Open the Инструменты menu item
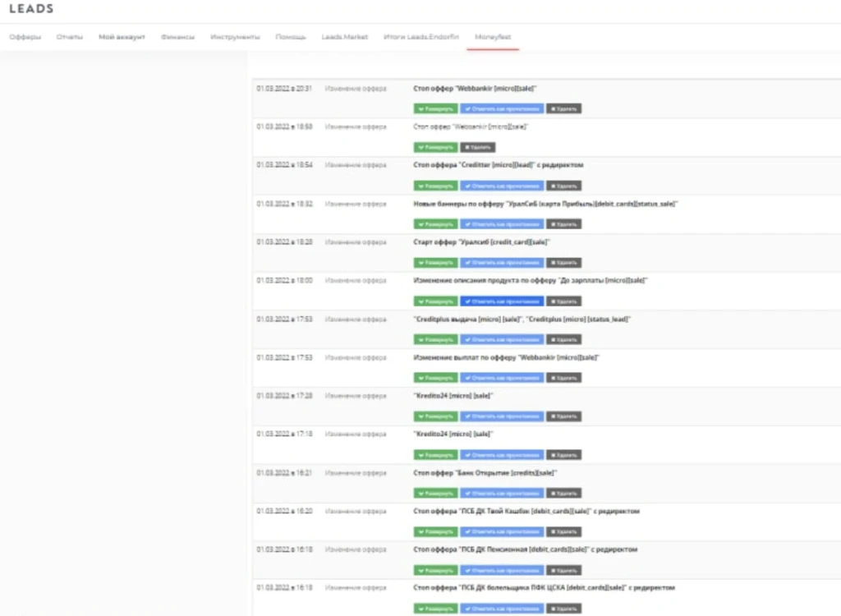 [x=235, y=37]
